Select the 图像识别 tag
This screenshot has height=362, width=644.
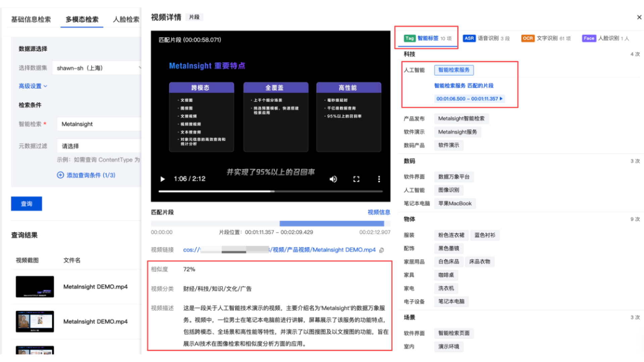pos(449,190)
